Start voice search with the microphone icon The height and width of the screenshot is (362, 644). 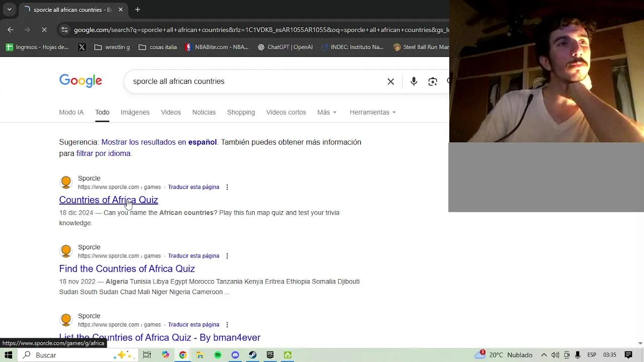[x=414, y=81]
